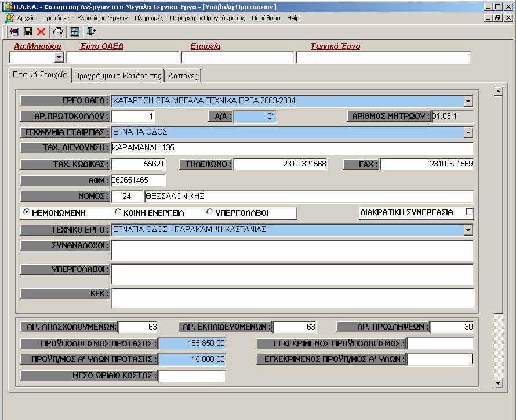Expand the ΤΕΧΝΙΚΟ ΕΡΓΟ dropdown
Image resolution: width=516 pixels, height=420 pixels.
[x=468, y=230]
